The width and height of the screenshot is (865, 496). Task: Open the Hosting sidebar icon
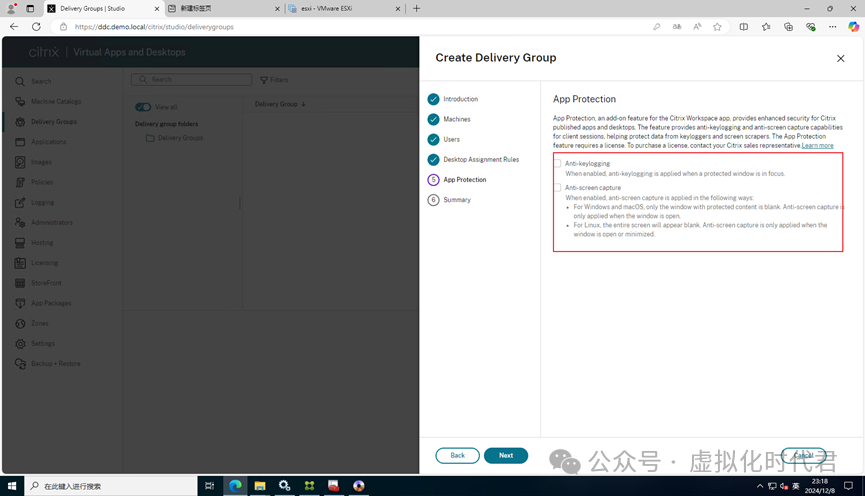[x=20, y=243]
